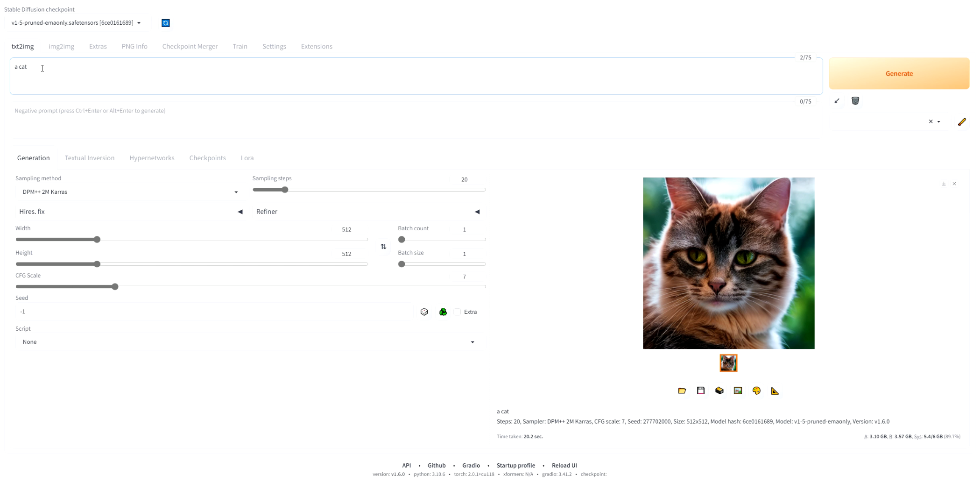Open the PNG Info tab
980x490 pixels.
coord(134,46)
